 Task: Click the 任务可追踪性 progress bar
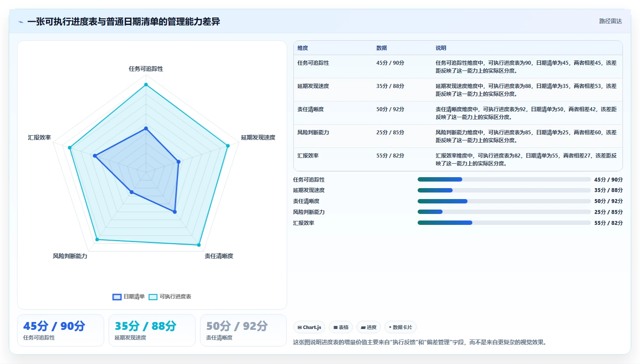point(504,179)
